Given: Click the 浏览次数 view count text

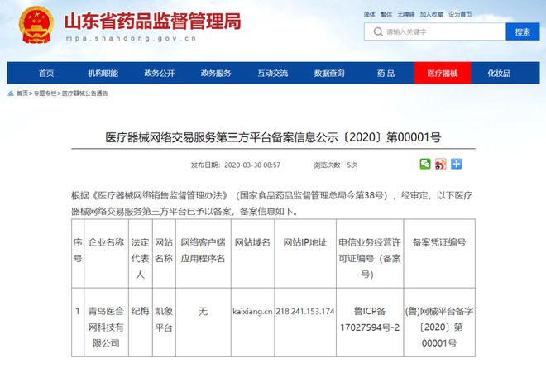Looking at the screenshot, I should pos(335,165).
